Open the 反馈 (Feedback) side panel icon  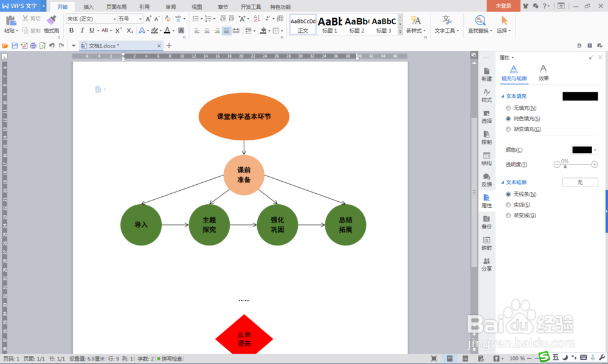[x=486, y=180]
